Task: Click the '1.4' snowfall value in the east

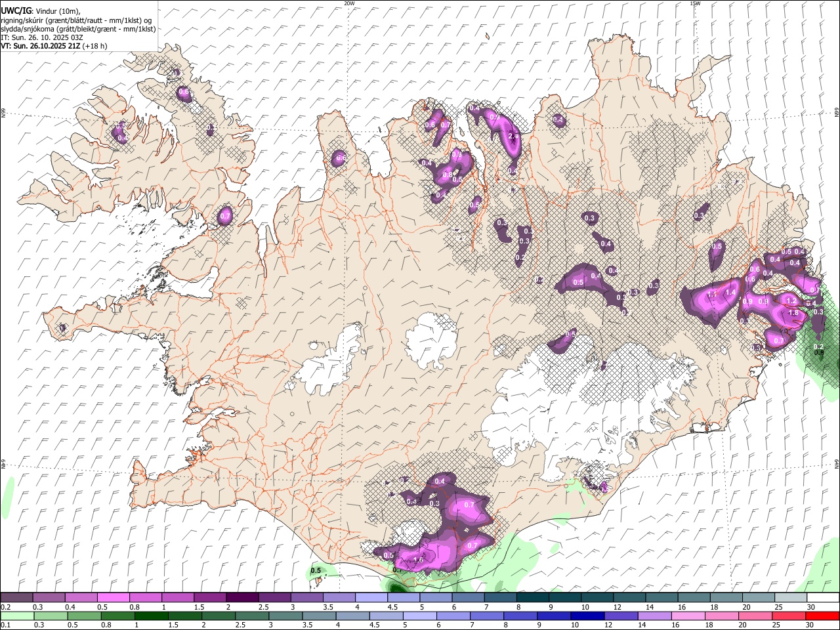Action: click(x=730, y=293)
